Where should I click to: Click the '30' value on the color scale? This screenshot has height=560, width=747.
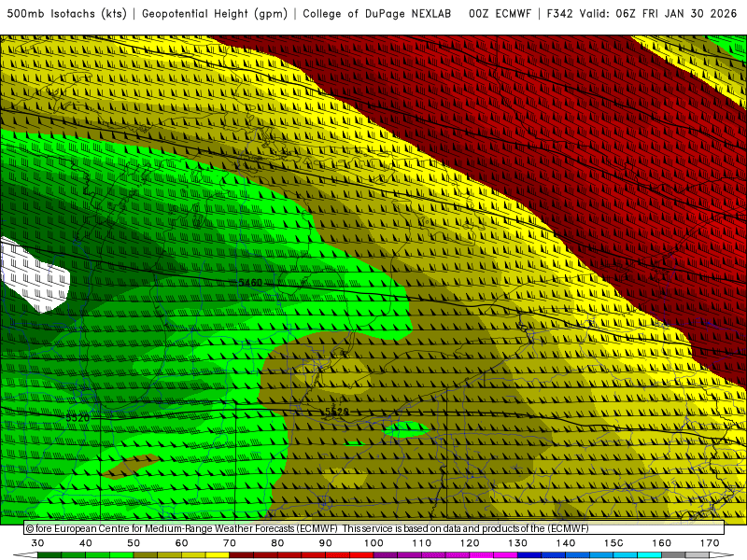coord(37,543)
